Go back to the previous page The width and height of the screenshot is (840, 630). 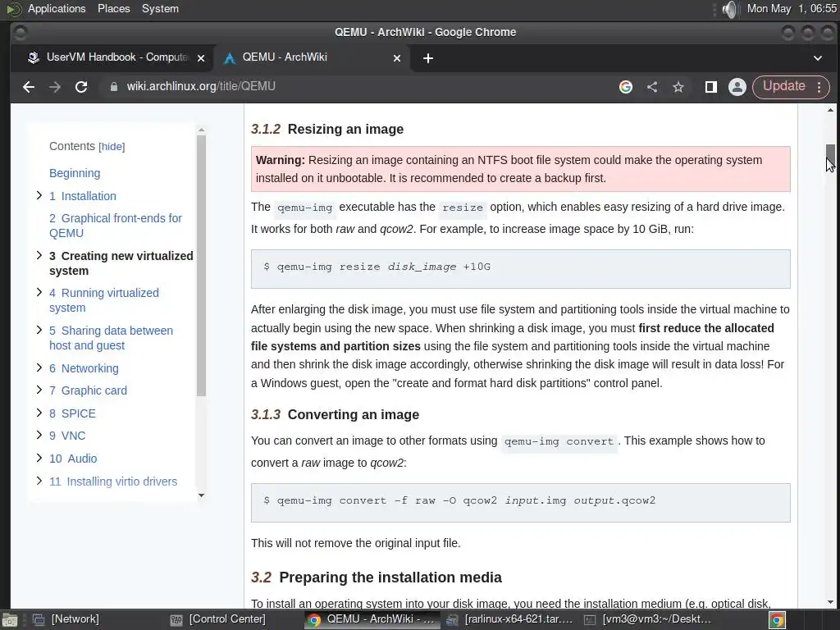click(x=29, y=87)
